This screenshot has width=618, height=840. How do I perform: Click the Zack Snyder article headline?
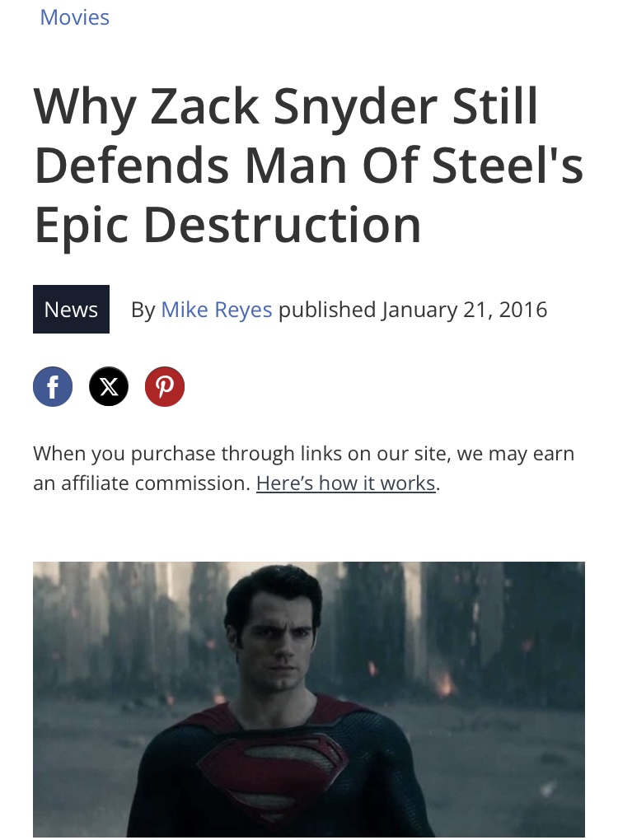(309, 165)
